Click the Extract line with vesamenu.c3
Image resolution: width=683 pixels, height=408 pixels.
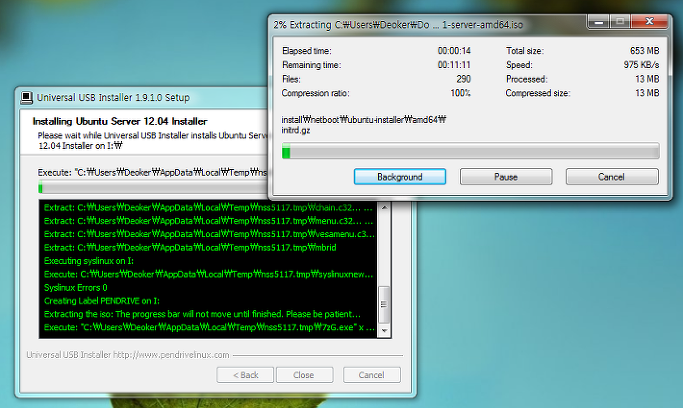tap(209, 234)
